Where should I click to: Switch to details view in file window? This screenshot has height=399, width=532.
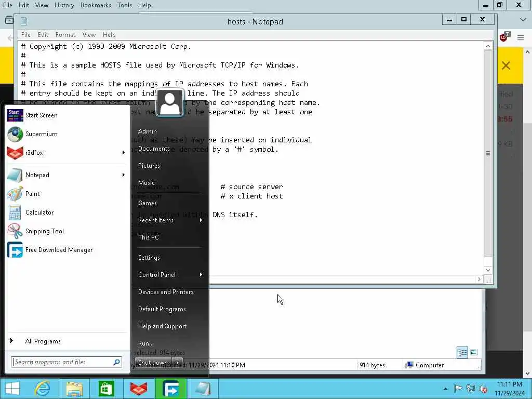pyautogui.click(x=462, y=353)
